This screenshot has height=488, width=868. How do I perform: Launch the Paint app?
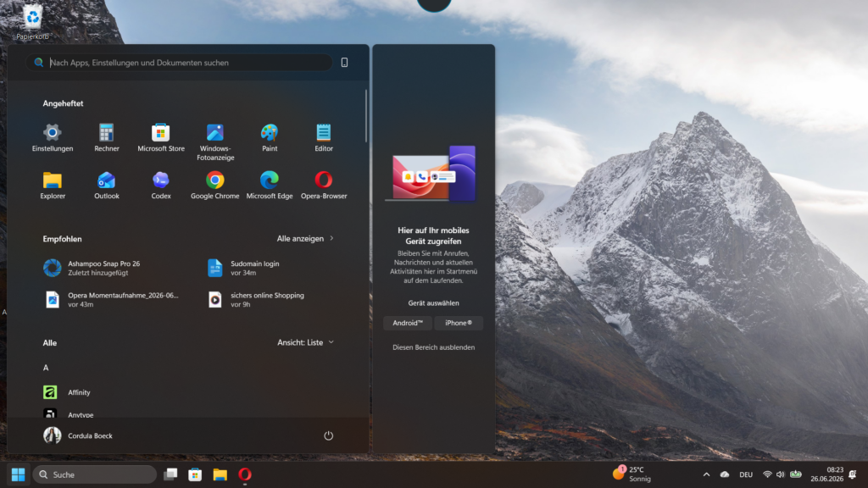[270, 138]
